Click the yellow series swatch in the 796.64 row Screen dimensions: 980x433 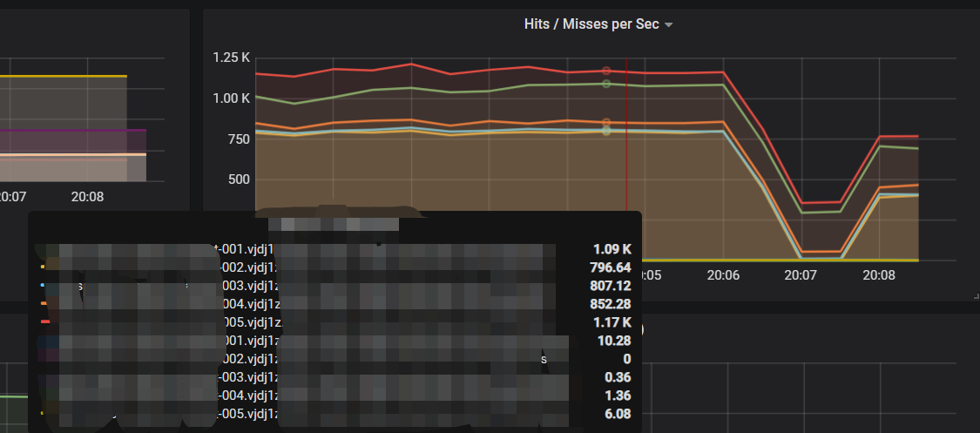(x=44, y=267)
